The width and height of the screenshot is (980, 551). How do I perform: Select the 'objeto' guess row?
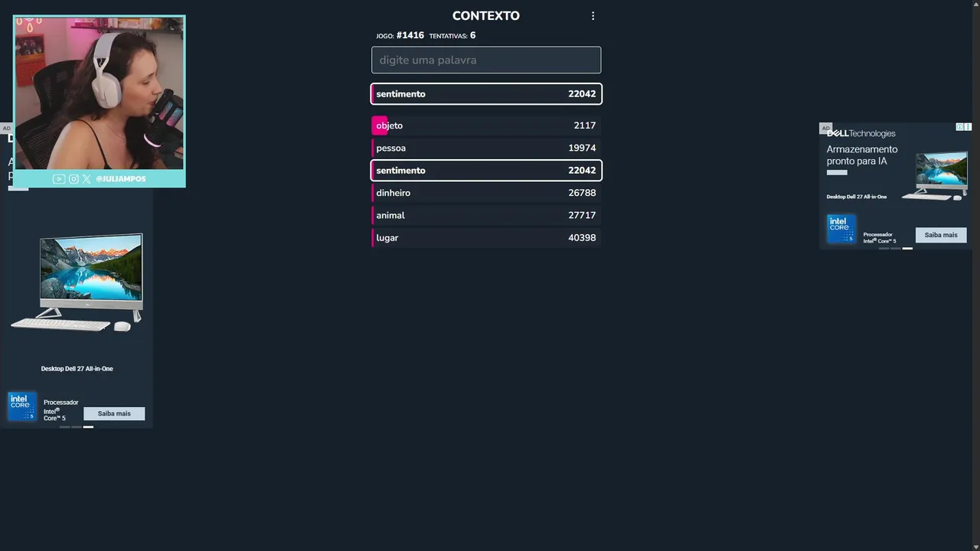[486, 126]
